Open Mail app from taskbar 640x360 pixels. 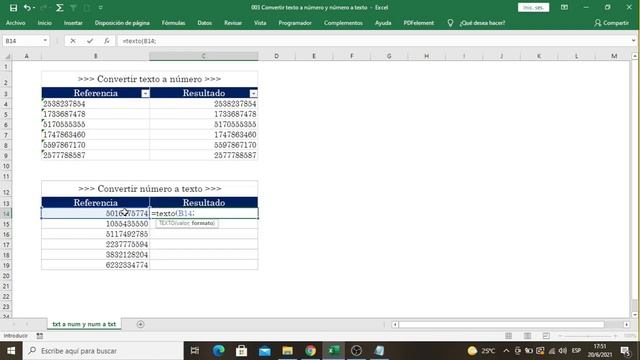pyautogui.click(x=264, y=351)
